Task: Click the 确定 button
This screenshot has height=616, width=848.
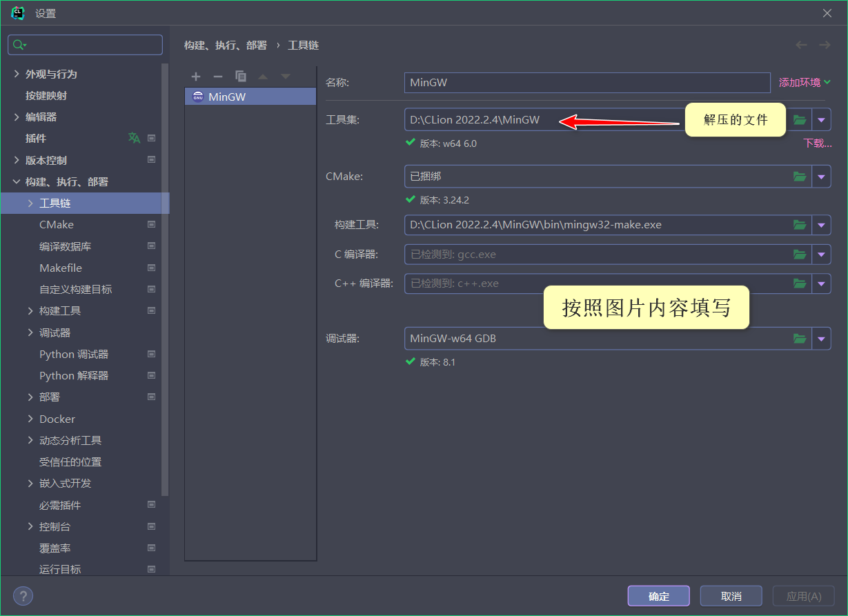Action: pos(659,596)
